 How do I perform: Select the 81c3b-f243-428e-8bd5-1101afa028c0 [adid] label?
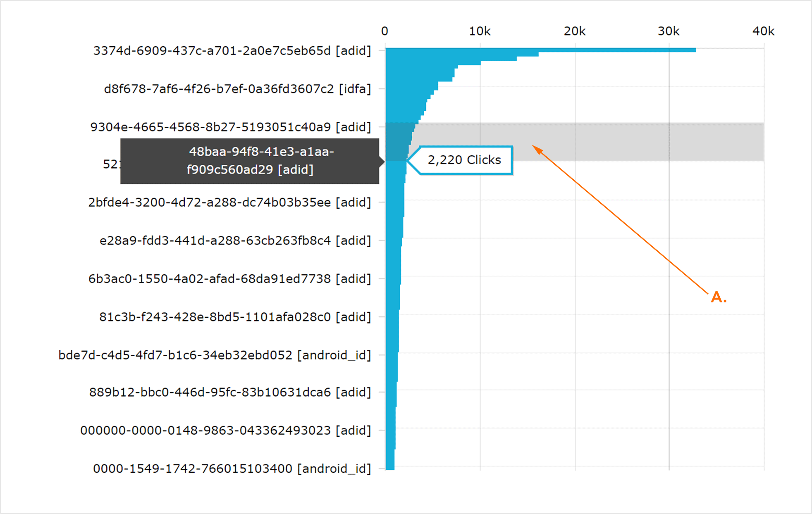coord(235,317)
